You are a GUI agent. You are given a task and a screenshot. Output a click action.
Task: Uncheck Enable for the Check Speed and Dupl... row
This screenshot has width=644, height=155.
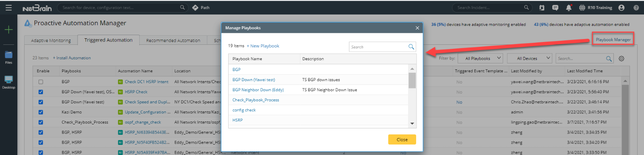41,102
